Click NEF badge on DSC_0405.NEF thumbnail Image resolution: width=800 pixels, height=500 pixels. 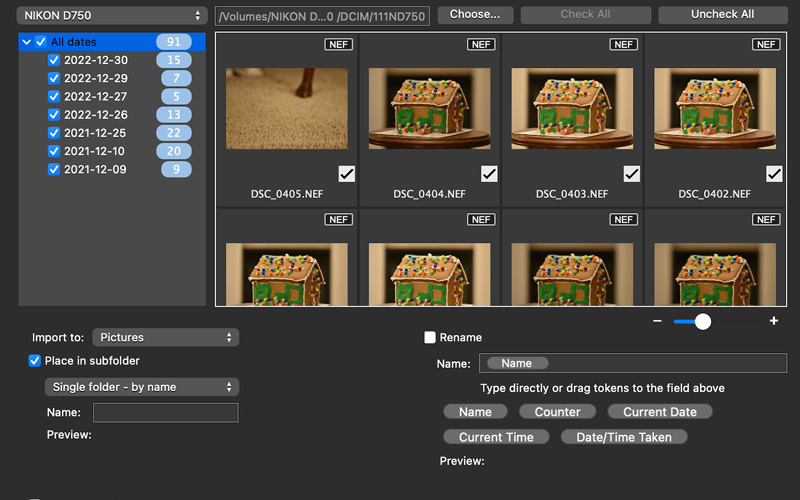pos(339,45)
